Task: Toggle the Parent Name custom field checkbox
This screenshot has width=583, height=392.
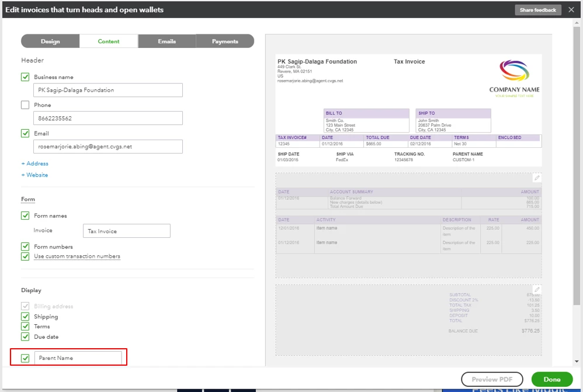Action: point(25,358)
